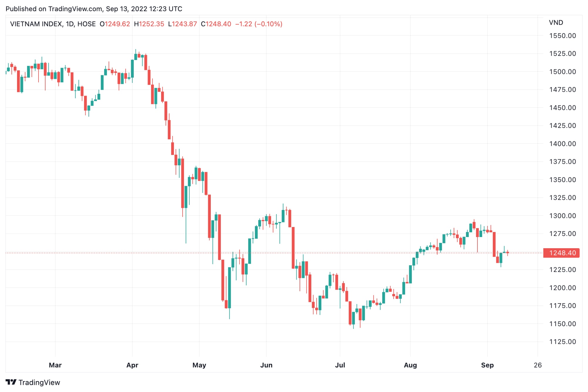
Task: Click the May date axis label
Action: pyautogui.click(x=199, y=365)
